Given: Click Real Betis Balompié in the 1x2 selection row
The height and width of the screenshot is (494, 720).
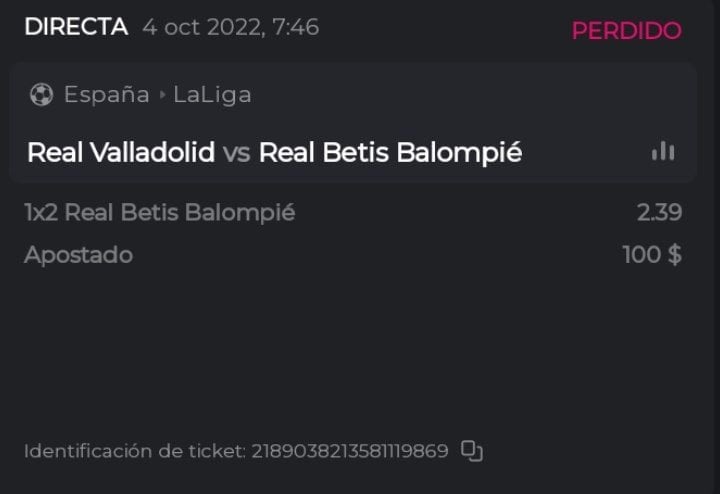Looking at the screenshot, I should [180, 212].
